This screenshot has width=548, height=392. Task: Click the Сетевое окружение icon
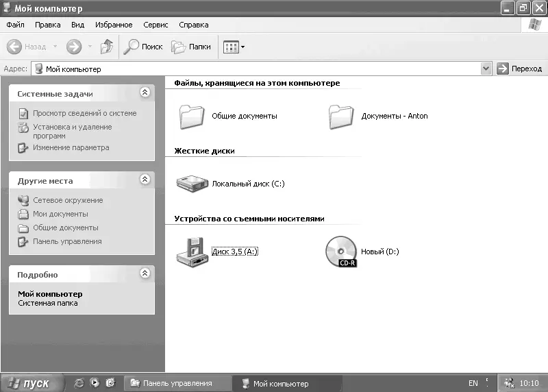[x=23, y=200]
